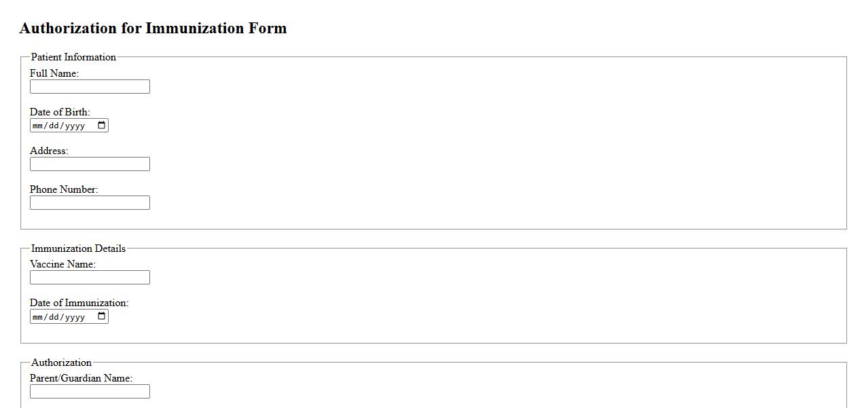868x408 pixels.
Task: Select the Phone Number field
Action: pyautogui.click(x=90, y=203)
